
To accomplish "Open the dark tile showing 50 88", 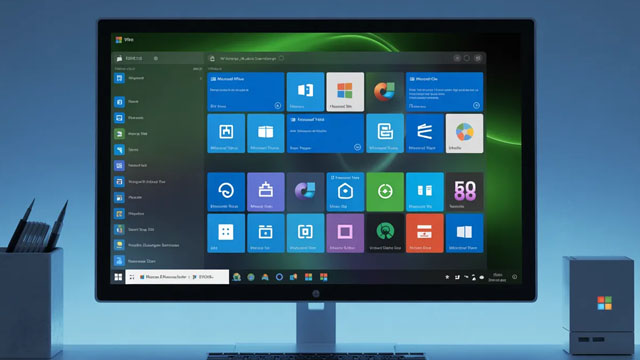I will click(464, 192).
